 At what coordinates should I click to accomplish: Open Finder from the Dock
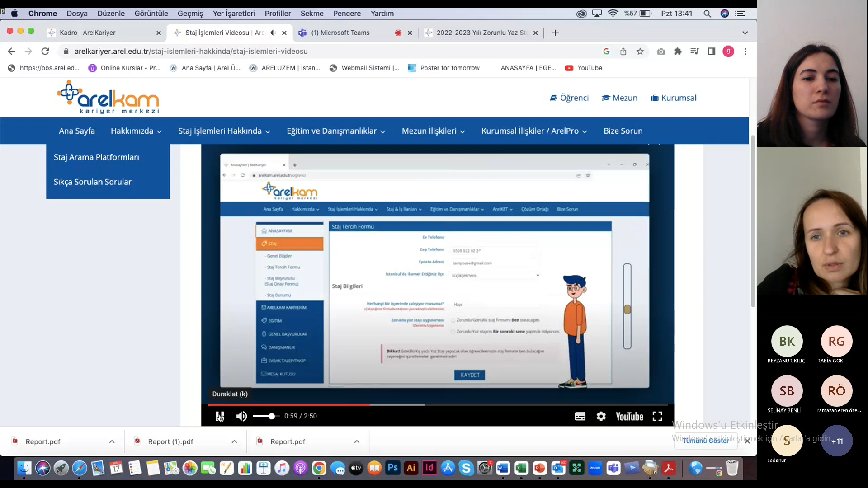tap(24, 468)
